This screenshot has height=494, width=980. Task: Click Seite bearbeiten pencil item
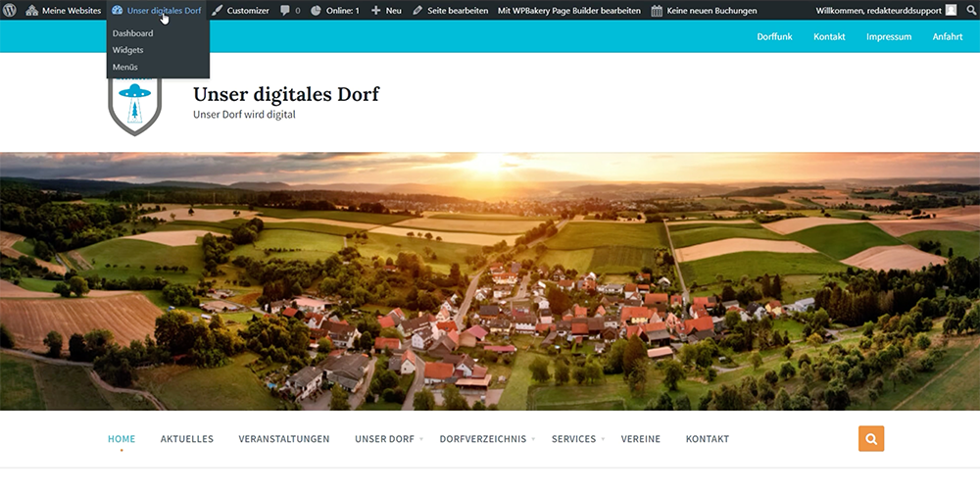point(451,10)
